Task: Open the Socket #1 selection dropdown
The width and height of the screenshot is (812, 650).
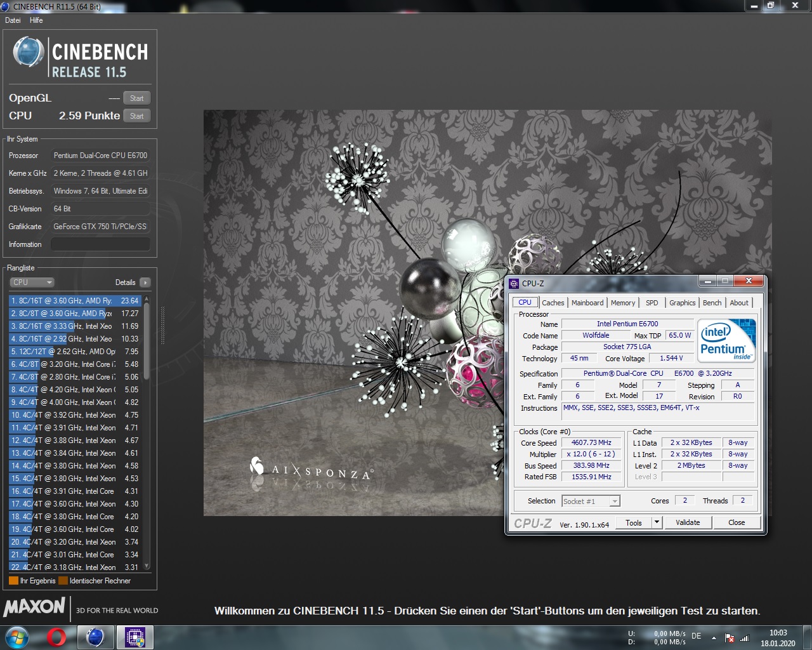Action: click(x=591, y=501)
